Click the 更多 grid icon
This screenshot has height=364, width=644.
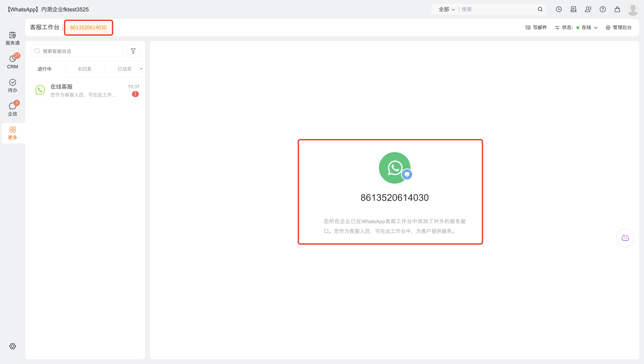click(12, 133)
